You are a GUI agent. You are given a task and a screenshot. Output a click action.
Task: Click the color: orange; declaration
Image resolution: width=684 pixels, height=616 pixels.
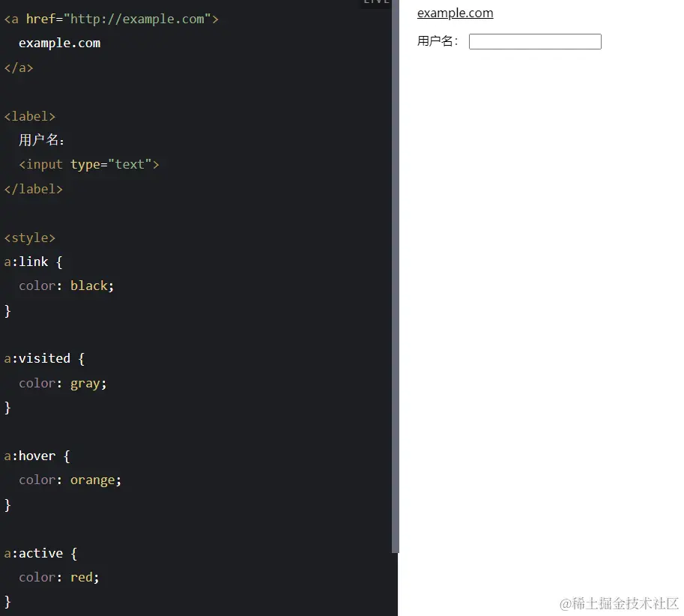coord(70,480)
